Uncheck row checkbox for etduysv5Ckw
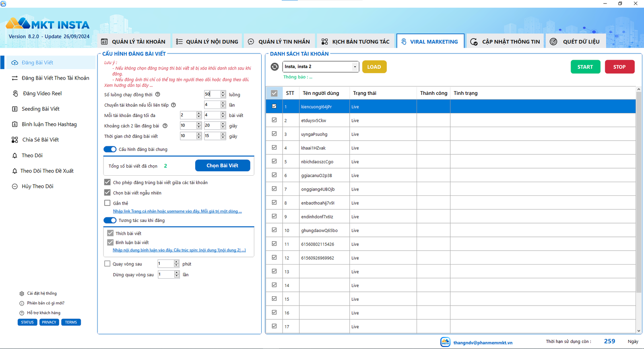Viewport: 644px width, 349px height. 274,120
